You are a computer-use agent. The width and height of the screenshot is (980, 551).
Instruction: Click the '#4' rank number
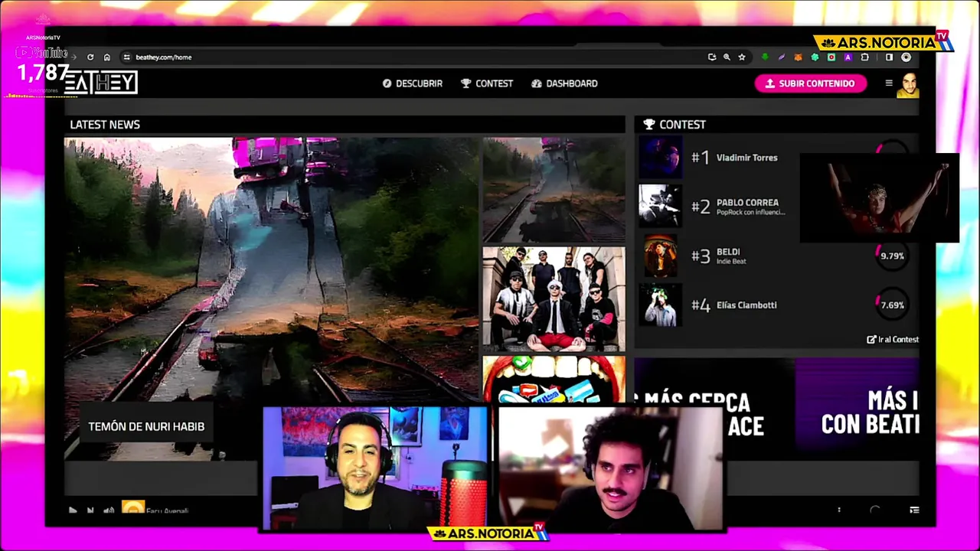coord(701,305)
